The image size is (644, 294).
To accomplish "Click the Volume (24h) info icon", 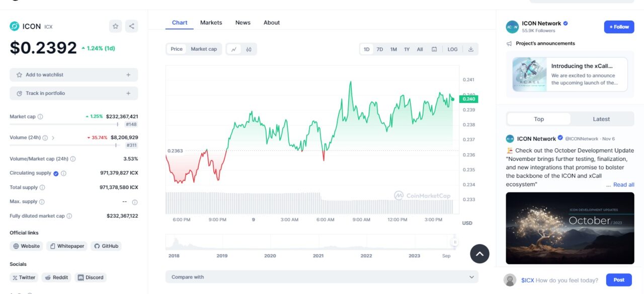I will pos(45,138).
